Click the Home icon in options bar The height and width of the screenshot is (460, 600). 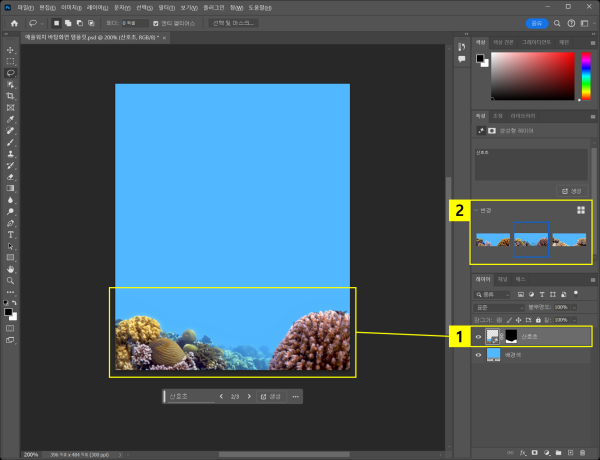click(x=14, y=22)
